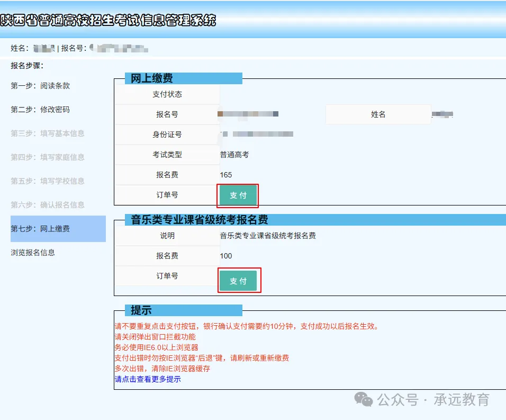The width and height of the screenshot is (506, 420).
Task: Open 第七步：网上缴费 step
Action: tap(58, 229)
